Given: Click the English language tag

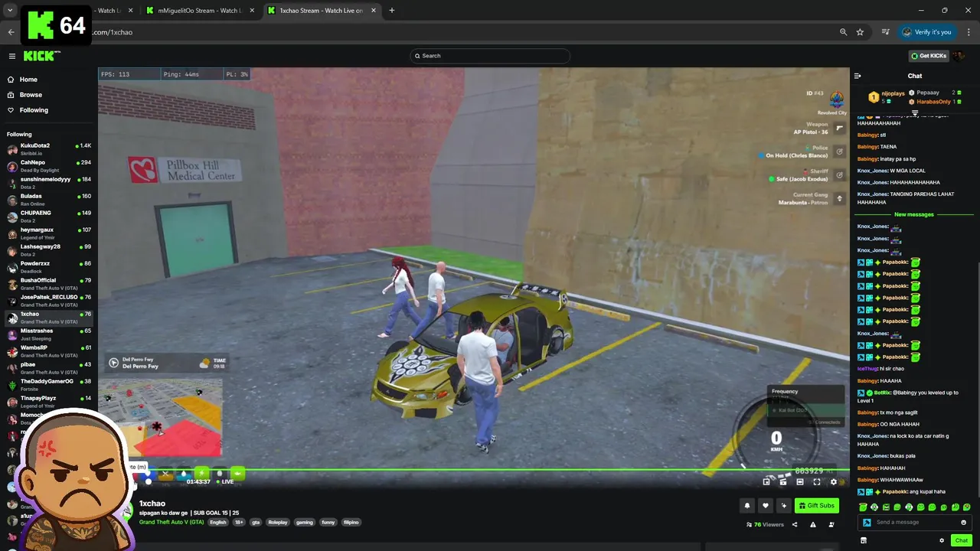Looking at the screenshot, I should pos(218,523).
